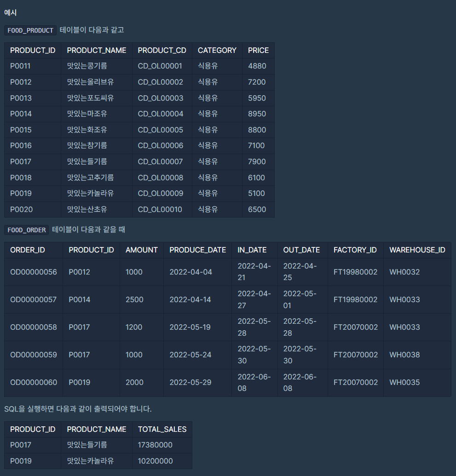This screenshot has width=456, height=476.
Task: Click order OD00000058 cell
Action: point(34,327)
